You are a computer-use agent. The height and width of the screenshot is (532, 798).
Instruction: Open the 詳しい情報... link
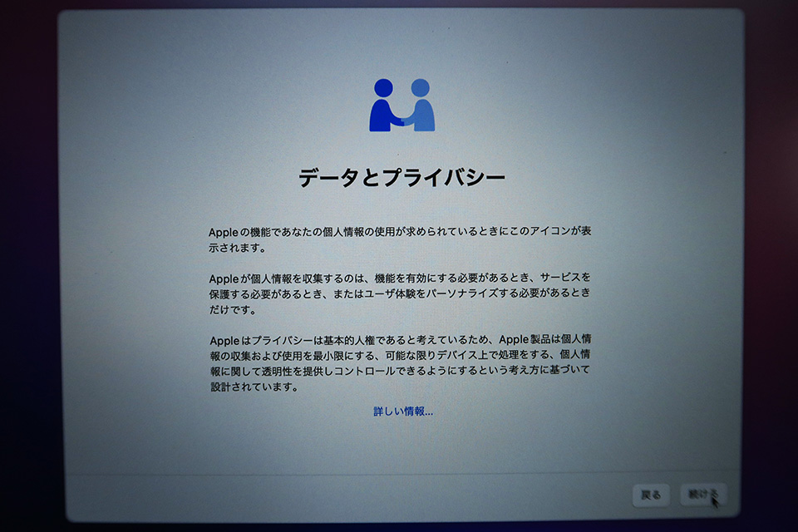coord(403,411)
